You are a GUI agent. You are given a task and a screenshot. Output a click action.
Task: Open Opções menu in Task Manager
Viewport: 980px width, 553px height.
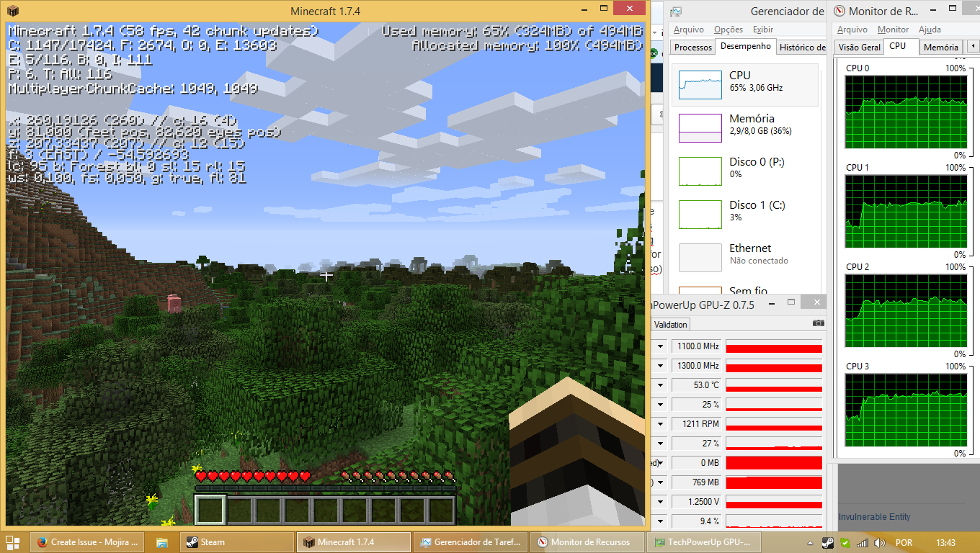(729, 30)
